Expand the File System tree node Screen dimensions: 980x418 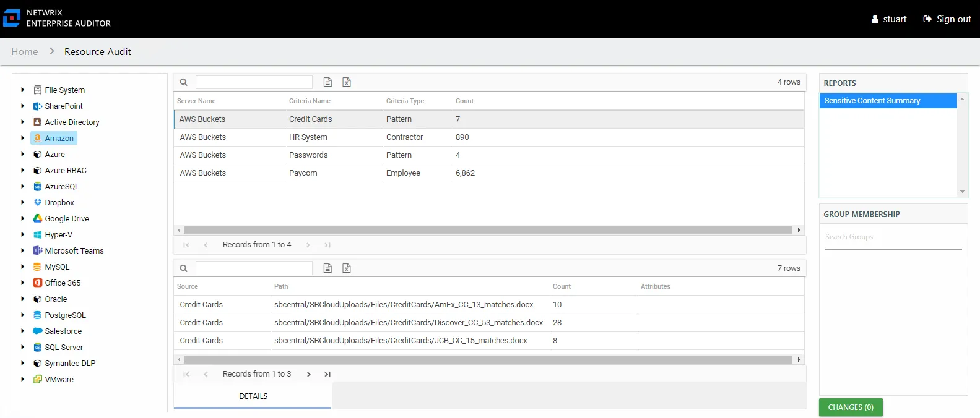click(x=23, y=90)
